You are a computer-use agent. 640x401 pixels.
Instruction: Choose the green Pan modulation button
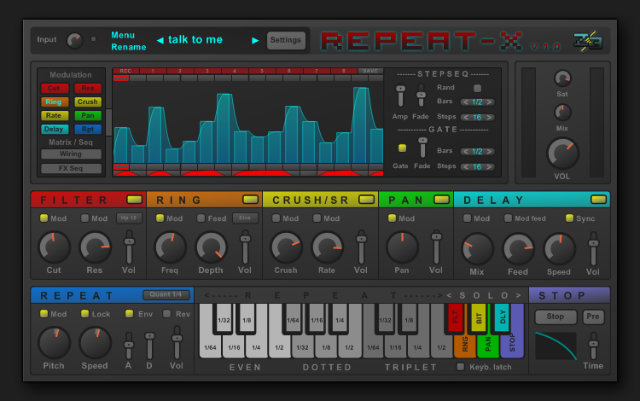88,116
